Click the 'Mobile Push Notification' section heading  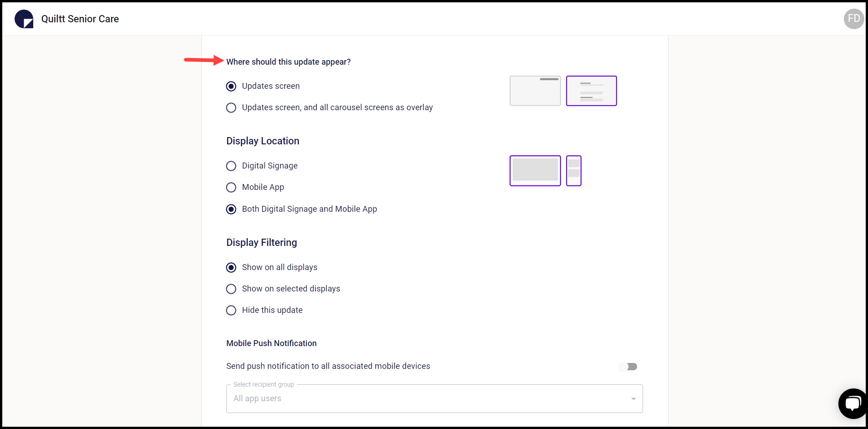271,343
